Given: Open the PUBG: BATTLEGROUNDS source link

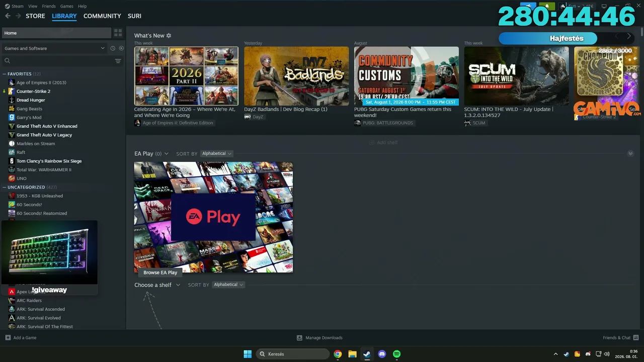Looking at the screenshot, I should (x=384, y=123).
